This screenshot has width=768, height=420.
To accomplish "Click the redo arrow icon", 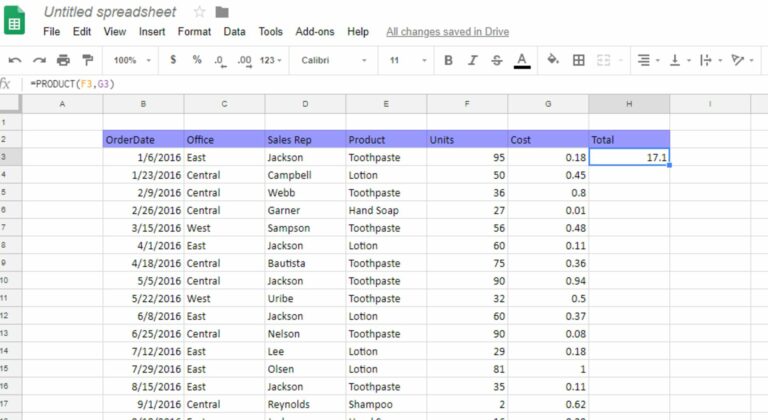I will coord(39,60).
